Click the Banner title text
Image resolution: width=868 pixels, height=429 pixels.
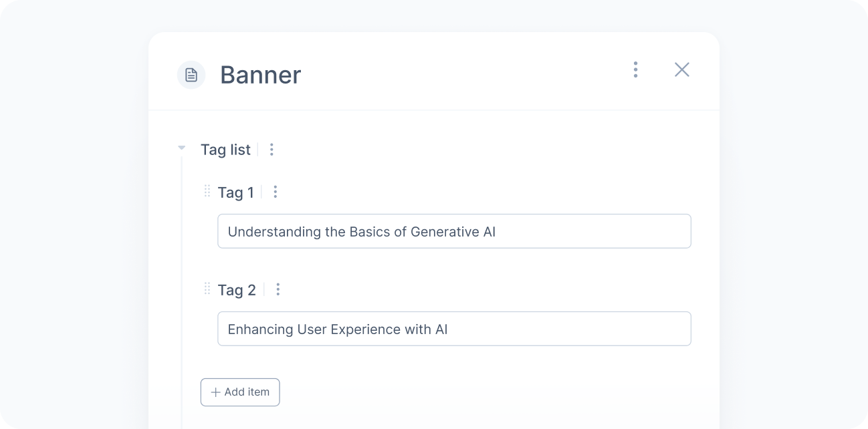coord(261,75)
